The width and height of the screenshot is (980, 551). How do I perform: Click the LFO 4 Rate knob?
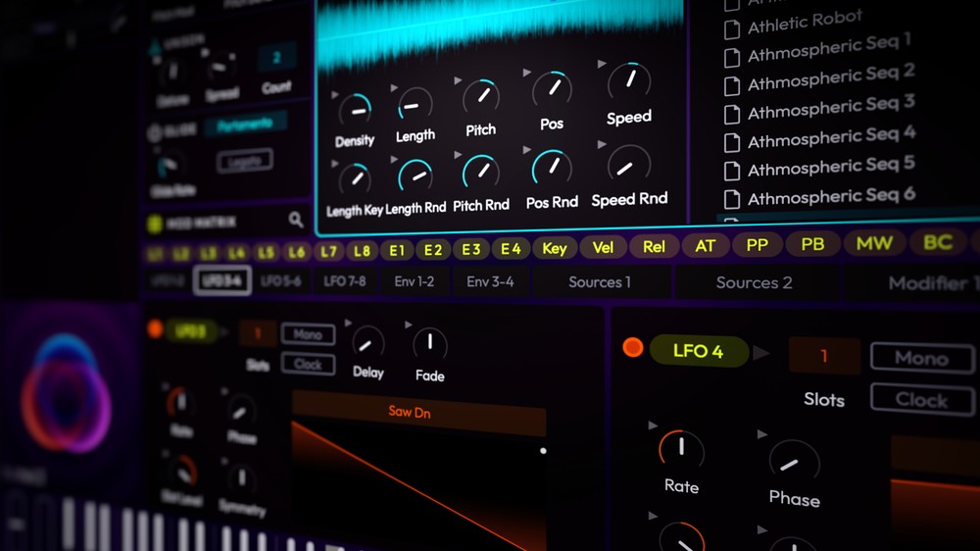680,450
